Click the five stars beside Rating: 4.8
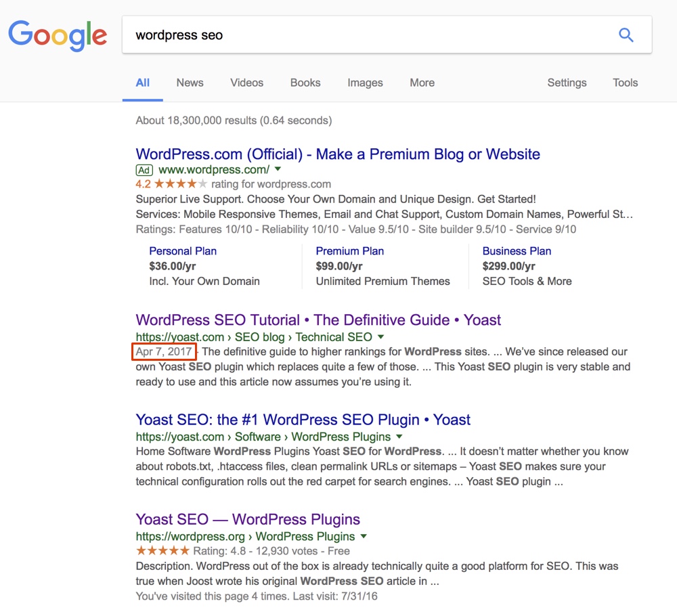 [162, 551]
